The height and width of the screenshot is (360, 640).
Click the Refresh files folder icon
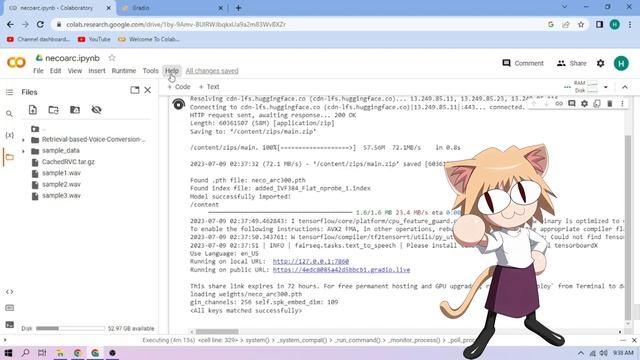point(53,110)
